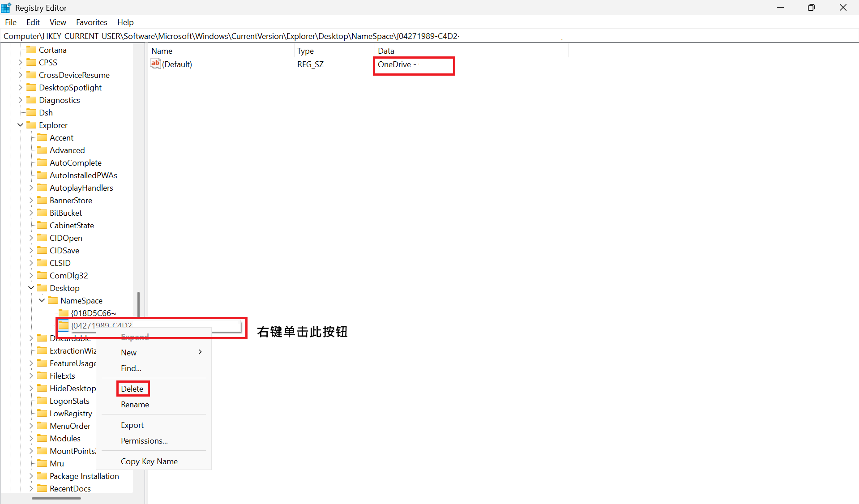Open the View menu
Image resolution: width=859 pixels, height=504 pixels.
[x=58, y=22]
